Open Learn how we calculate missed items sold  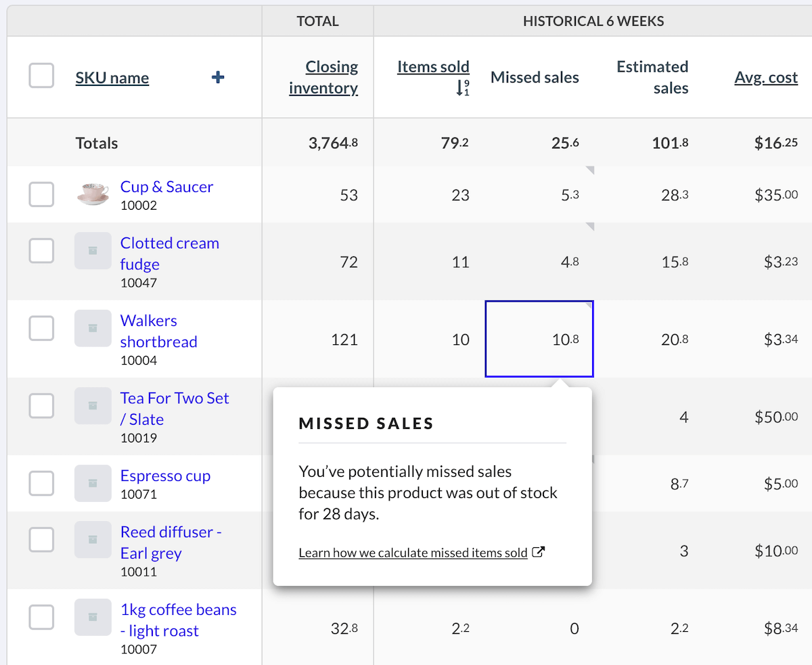[x=413, y=553]
